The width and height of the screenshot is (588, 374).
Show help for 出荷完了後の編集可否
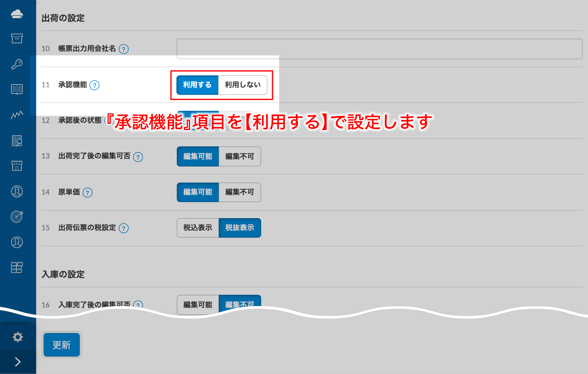(x=138, y=157)
